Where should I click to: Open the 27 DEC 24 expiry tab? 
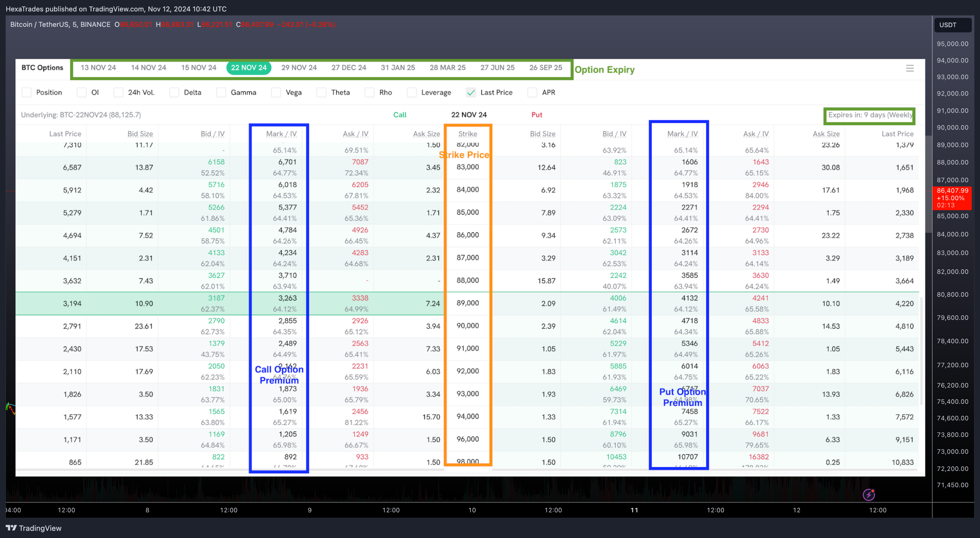tap(349, 68)
